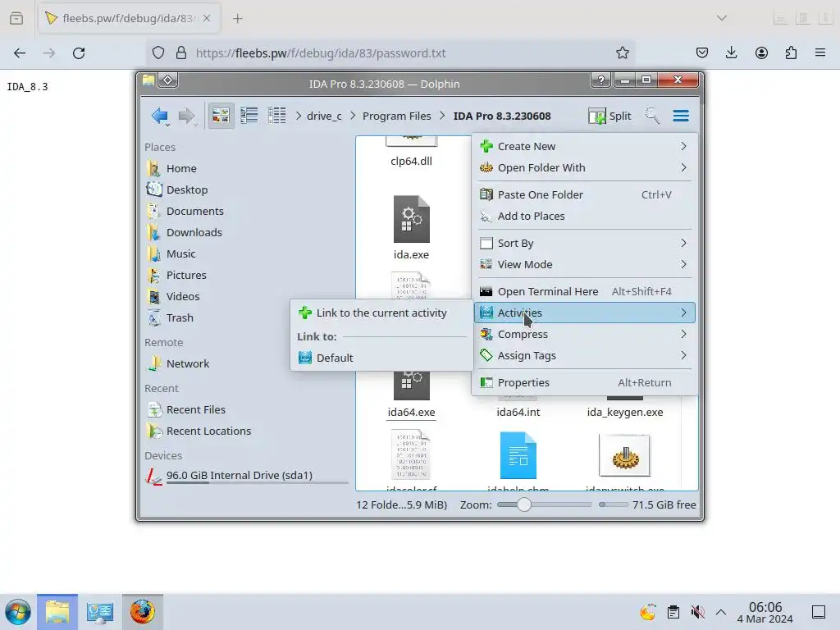Select clp64.dll file label
The height and width of the screenshot is (630, 840).
412,162
